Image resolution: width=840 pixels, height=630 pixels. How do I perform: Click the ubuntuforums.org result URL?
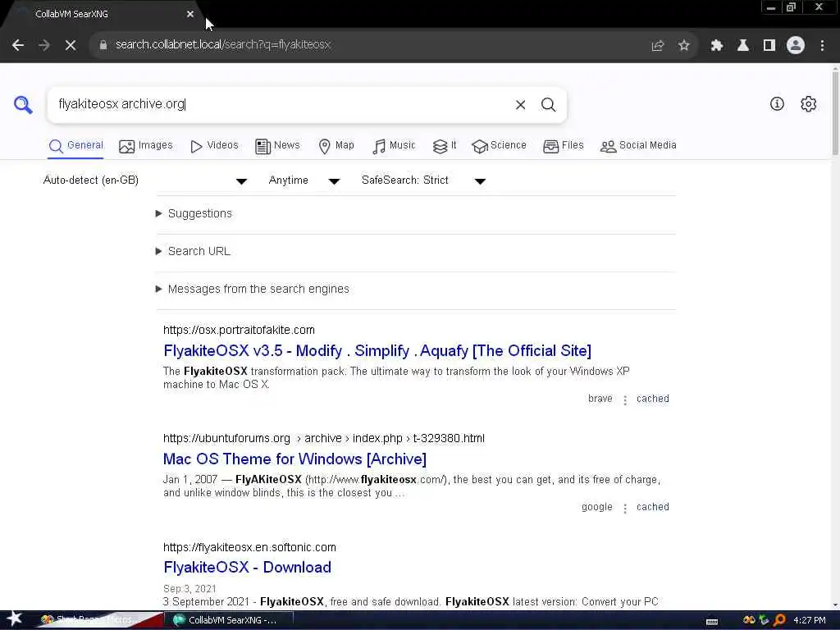click(323, 438)
